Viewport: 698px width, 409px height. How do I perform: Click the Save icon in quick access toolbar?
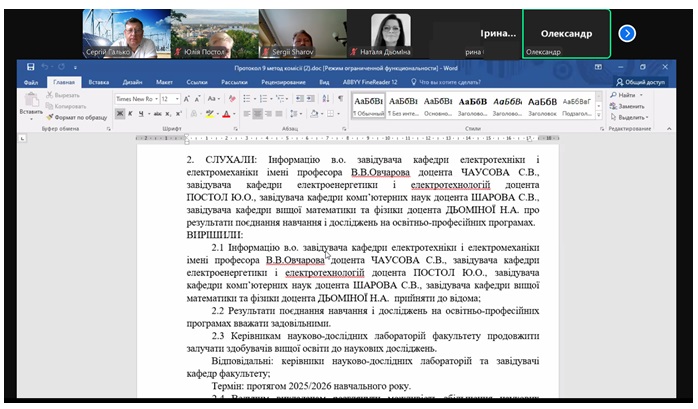[x=32, y=67]
